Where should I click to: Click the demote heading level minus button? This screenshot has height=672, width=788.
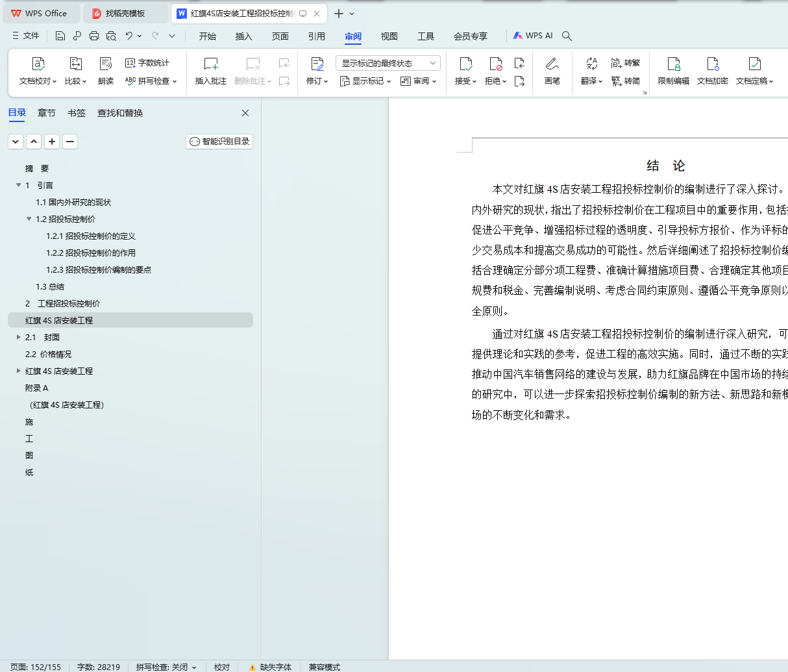70,142
